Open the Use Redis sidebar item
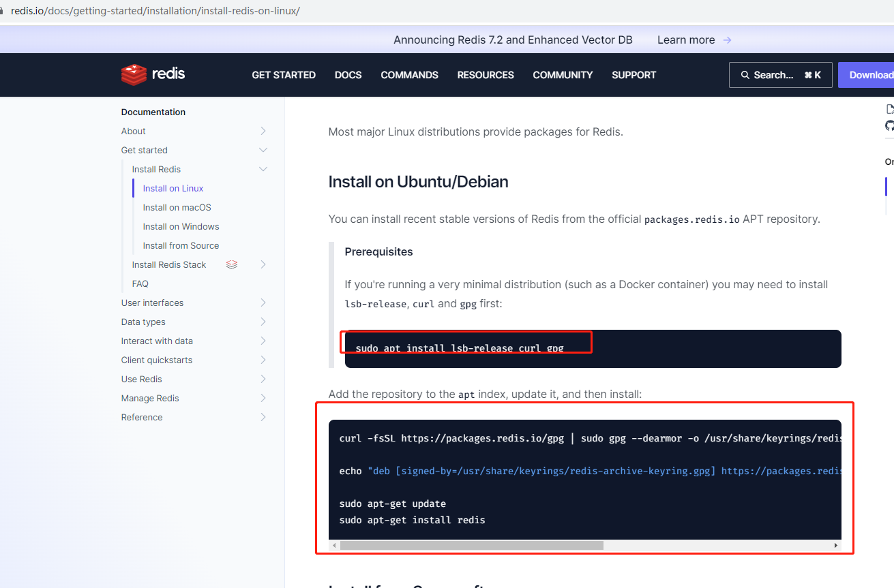 (141, 379)
